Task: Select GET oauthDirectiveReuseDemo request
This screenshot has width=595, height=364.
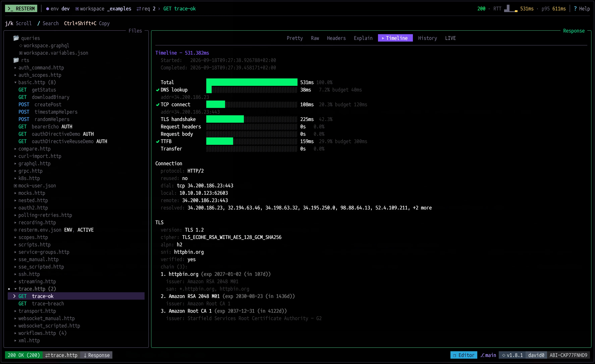Action: tap(63, 141)
